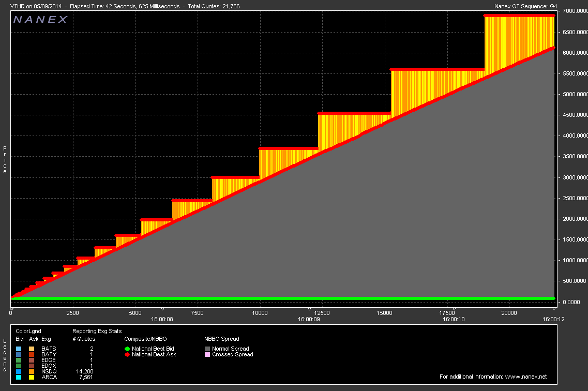The width and height of the screenshot is (588, 391).
Task: Click the EDGE ask color swatch
Action: coord(32,360)
